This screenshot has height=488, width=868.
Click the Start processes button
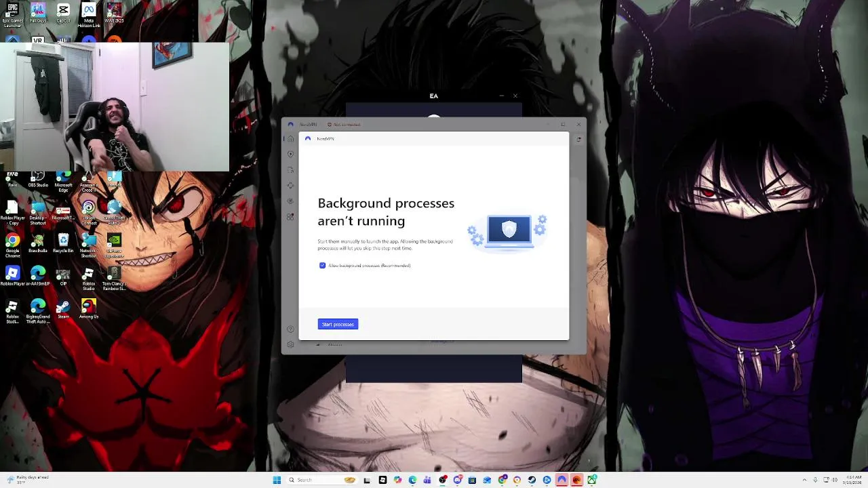[338, 324]
